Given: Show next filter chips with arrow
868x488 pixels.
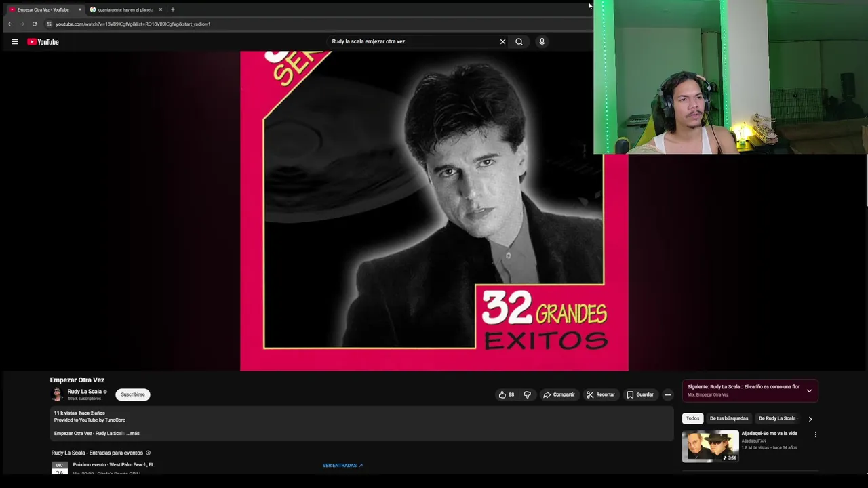Looking at the screenshot, I should click(x=810, y=419).
